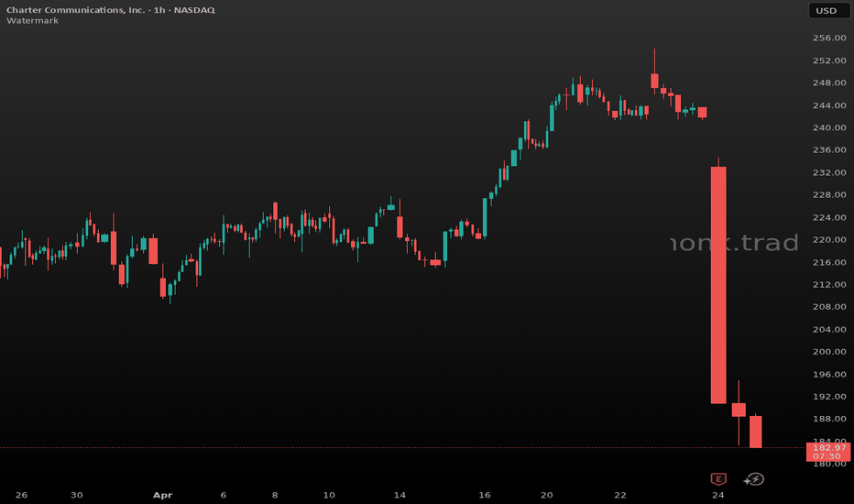
Task: Click the 'Apr' month label on time axis
Action: [162, 495]
